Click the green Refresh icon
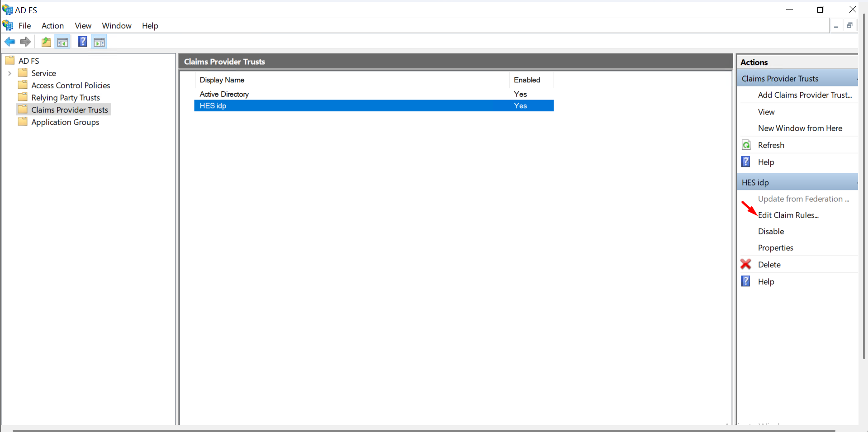Viewport: 868px width, 432px height. [x=746, y=145]
